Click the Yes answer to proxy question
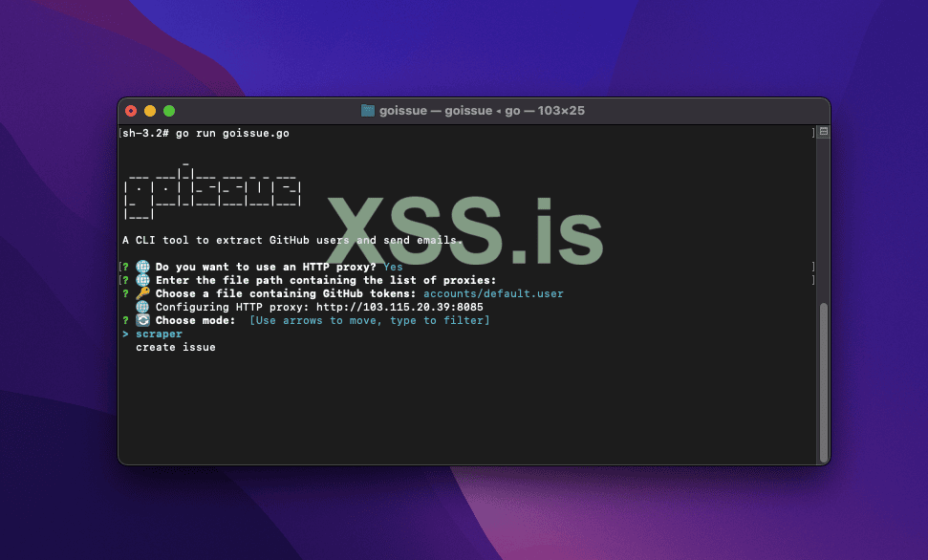 (x=393, y=267)
